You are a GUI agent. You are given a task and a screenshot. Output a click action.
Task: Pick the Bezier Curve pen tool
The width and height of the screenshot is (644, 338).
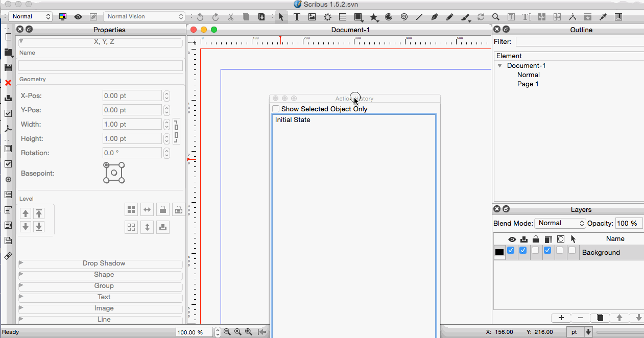pos(434,17)
